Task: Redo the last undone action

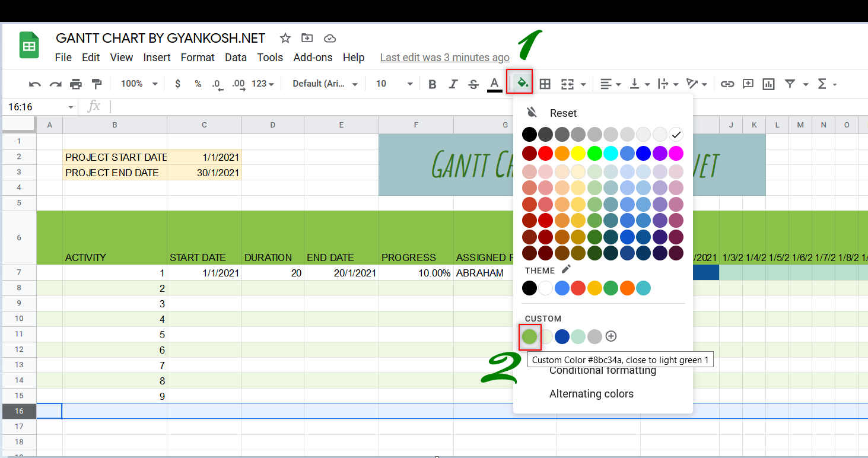Action: point(55,84)
